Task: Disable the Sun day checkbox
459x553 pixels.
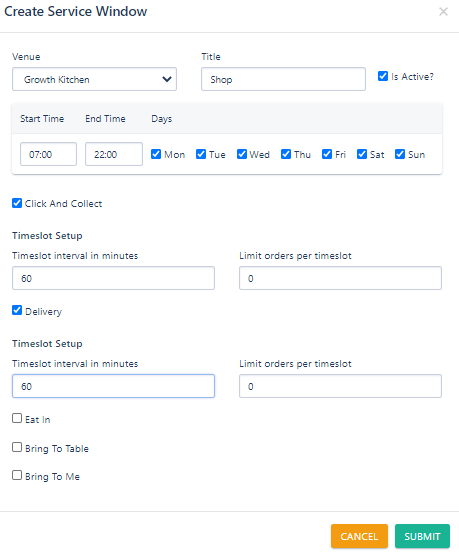Action: 400,154
